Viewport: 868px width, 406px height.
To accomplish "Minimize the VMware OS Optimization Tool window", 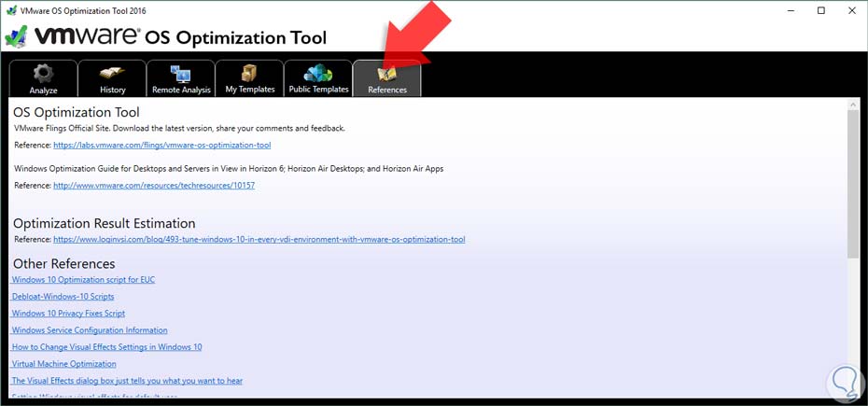I will click(791, 10).
